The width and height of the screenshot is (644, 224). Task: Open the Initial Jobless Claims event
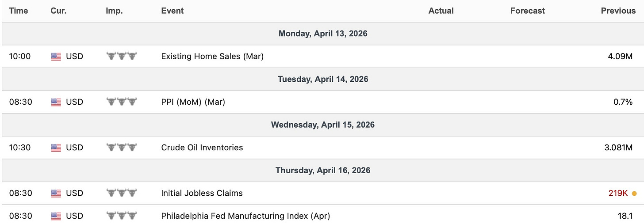click(202, 193)
